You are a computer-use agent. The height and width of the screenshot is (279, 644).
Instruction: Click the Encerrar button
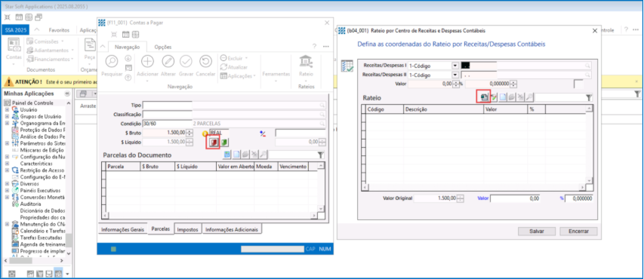click(x=579, y=231)
